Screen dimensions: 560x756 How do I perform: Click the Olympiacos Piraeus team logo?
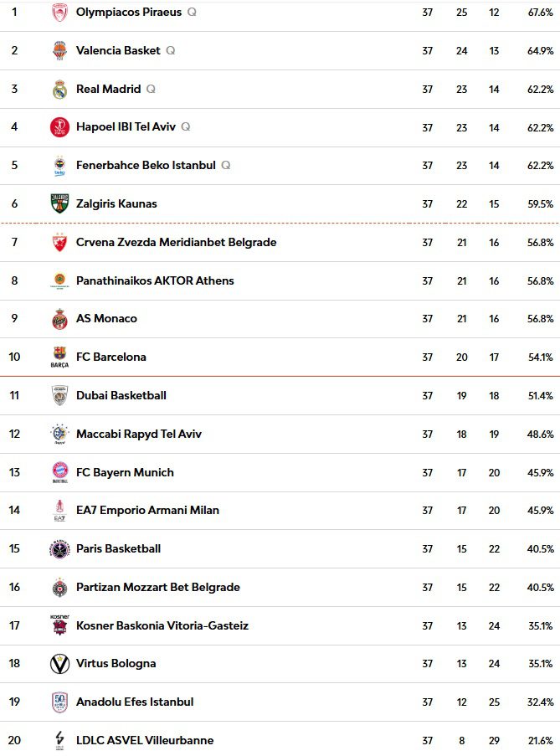59,13
